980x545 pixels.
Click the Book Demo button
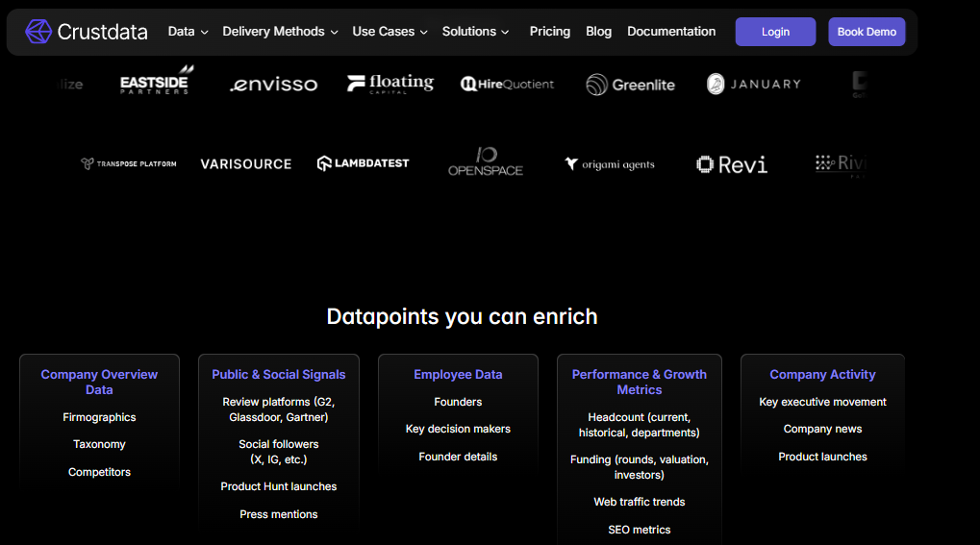[867, 32]
